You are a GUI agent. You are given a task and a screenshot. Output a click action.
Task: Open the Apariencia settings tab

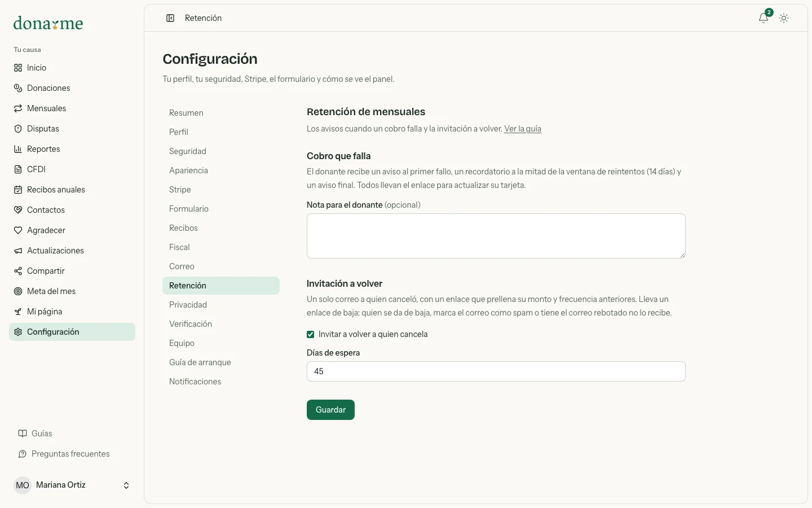point(221,170)
